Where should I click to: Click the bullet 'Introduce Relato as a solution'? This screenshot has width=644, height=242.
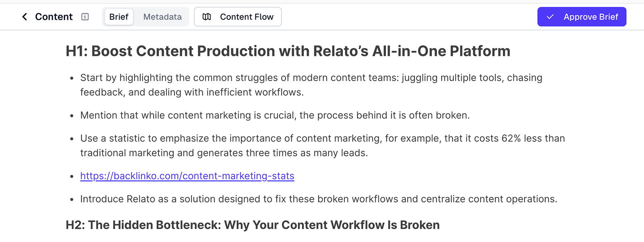(x=318, y=199)
